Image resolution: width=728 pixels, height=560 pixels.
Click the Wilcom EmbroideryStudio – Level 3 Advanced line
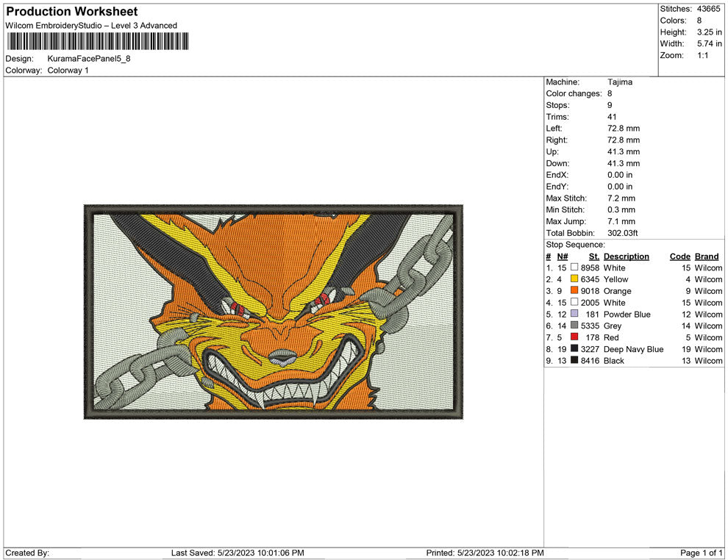tap(91, 26)
